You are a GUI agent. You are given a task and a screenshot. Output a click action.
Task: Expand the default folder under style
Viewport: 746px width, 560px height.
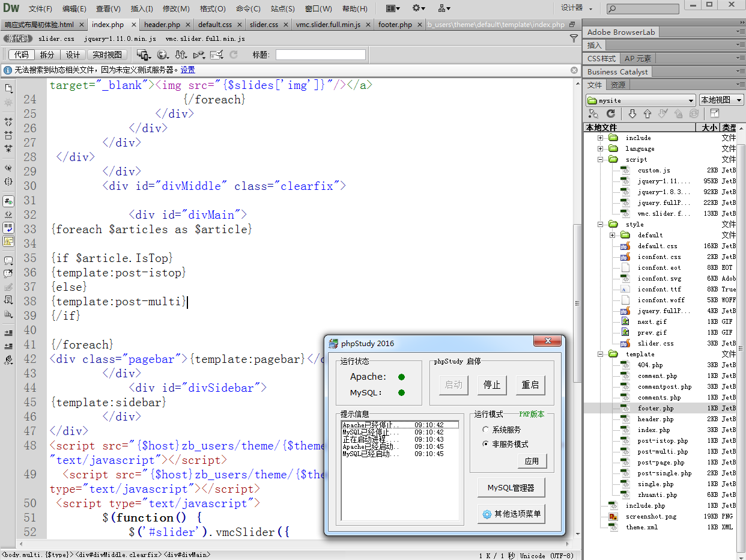tap(612, 235)
